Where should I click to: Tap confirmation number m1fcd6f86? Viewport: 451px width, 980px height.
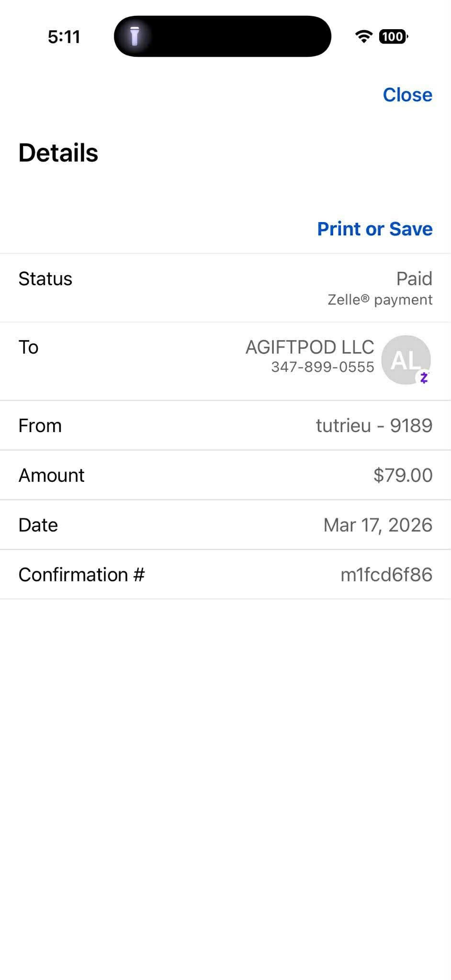[386, 575]
